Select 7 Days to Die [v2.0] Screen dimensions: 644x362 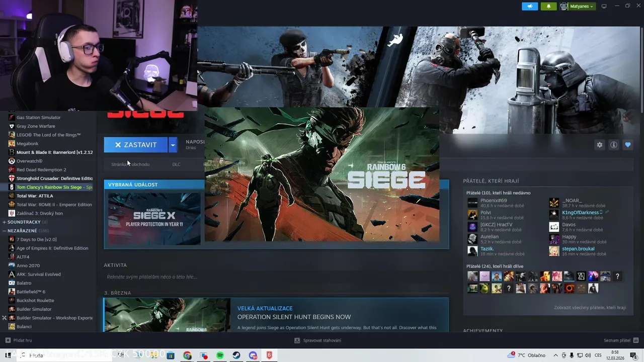[x=36, y=239]
